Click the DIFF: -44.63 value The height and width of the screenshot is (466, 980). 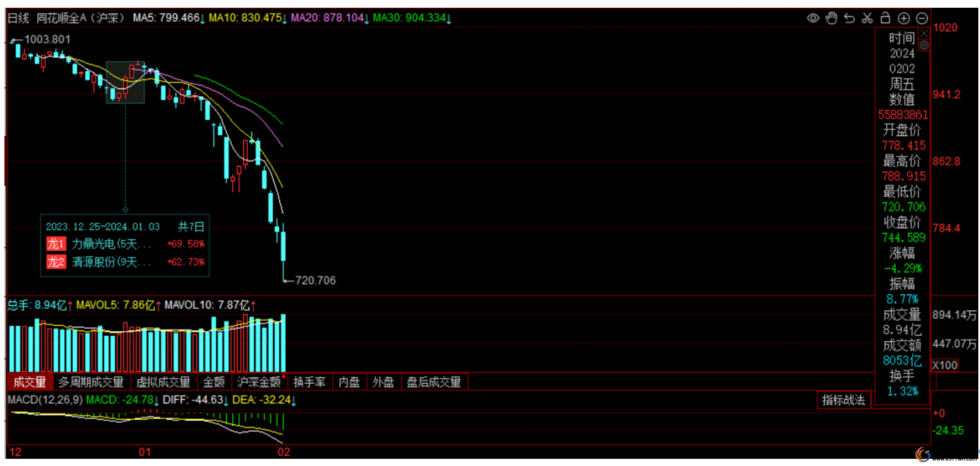[x=195, y=400]
